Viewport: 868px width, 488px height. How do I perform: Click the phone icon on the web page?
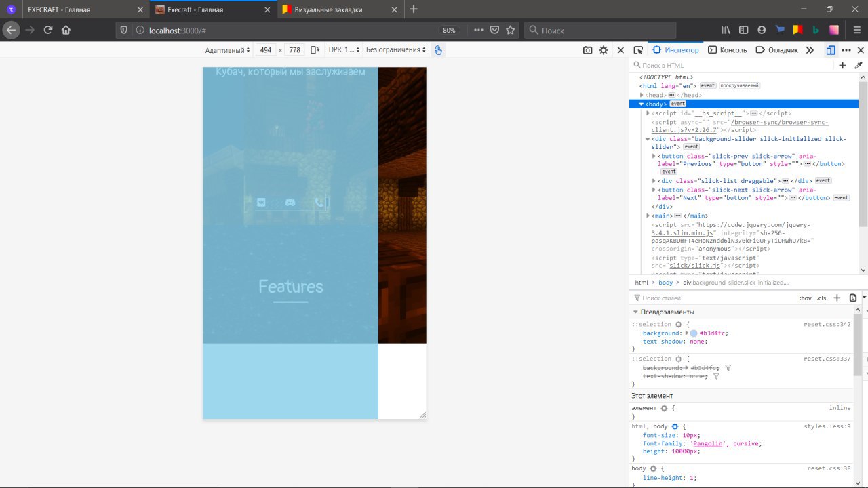click(319, 202)
